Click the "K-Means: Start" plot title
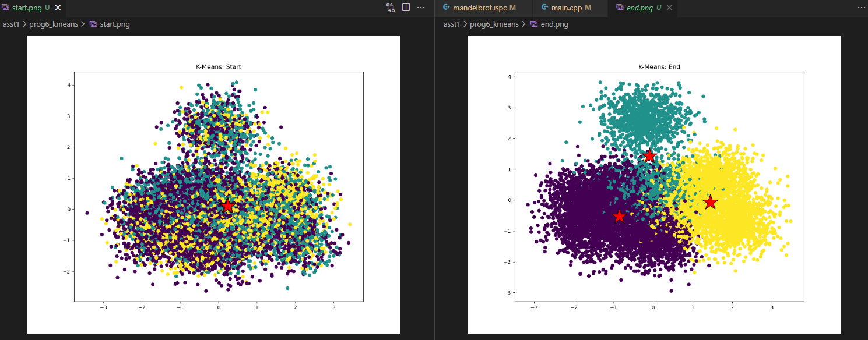868x340 pixels. [218, 67]
